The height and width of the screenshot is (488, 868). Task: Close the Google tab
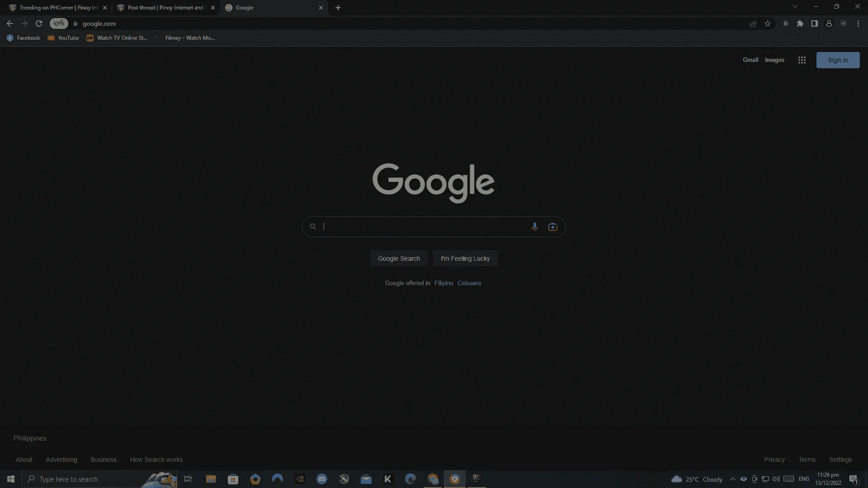(x=321, y=8)
